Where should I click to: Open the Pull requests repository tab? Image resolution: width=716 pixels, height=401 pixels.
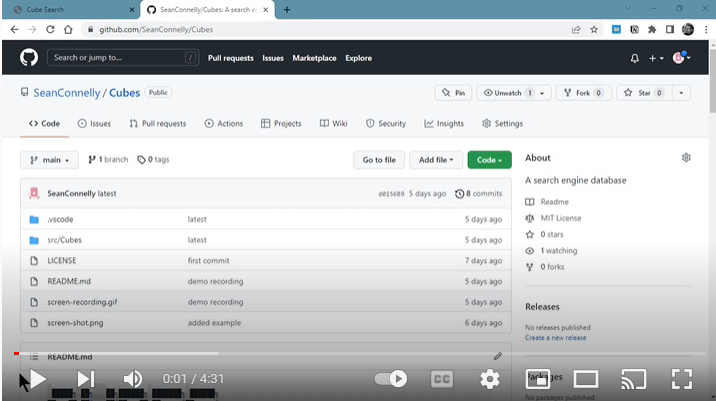[x=158, y=123]
